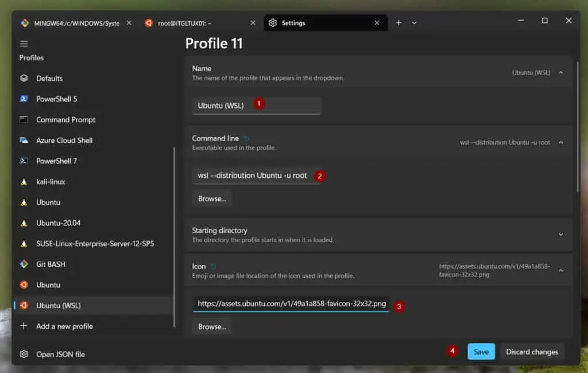This screenshot has width=588, height=373.
Task: Select the Ubuntu profile with the orange logo
Action: pyautogui.click(x=94, y=285)
